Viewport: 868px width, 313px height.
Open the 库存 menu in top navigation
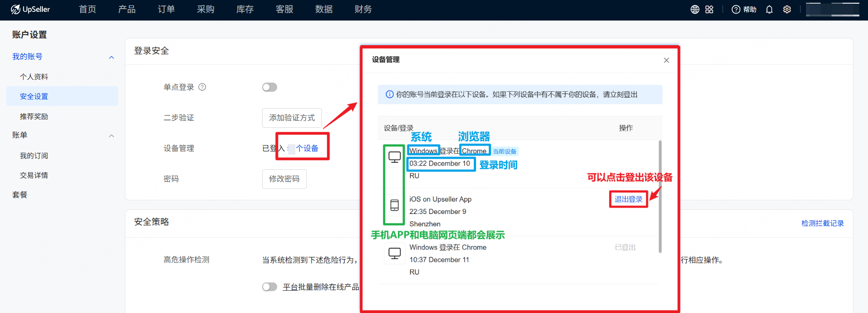(x=245, y=10)
